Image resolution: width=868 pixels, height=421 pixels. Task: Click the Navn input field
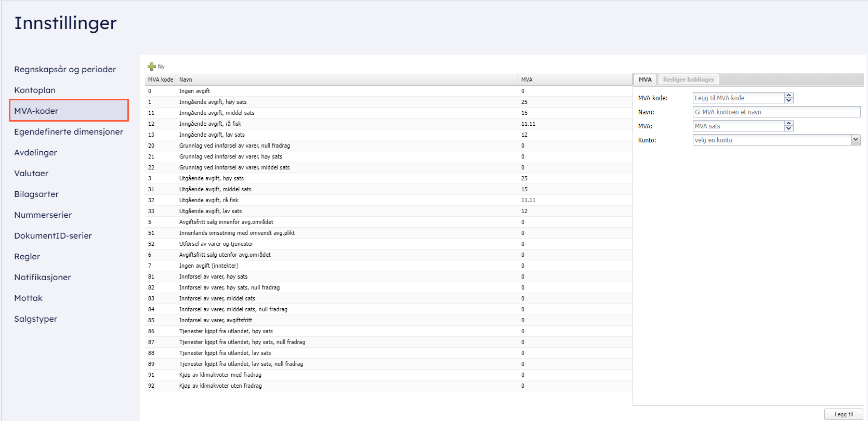point(776,112)
